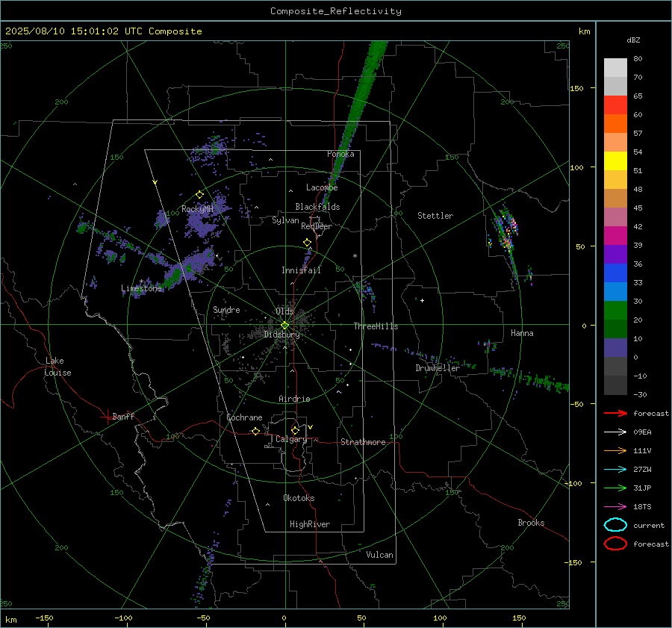Image resolution: width=672 pixels, height=628 pixels.
Task: Click the Composite_Reflectivity title
Action: [x=336, y=11]
